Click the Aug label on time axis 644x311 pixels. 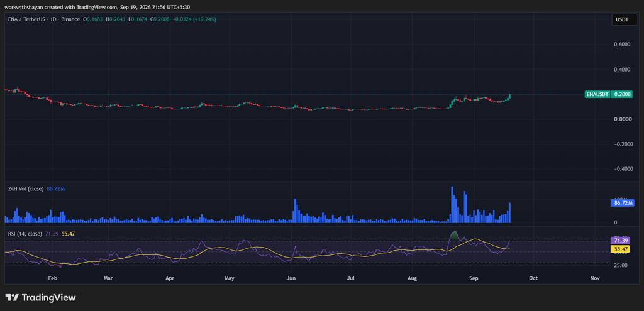pyautogui.click(x=413, y=278)
